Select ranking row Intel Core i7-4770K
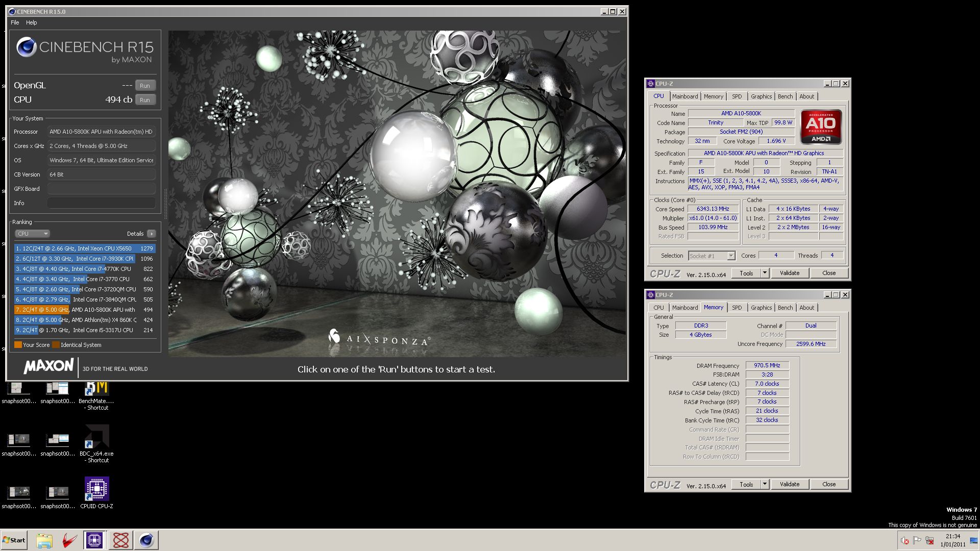This screenshot has height=551, width=980. click(x=85, y=269)
